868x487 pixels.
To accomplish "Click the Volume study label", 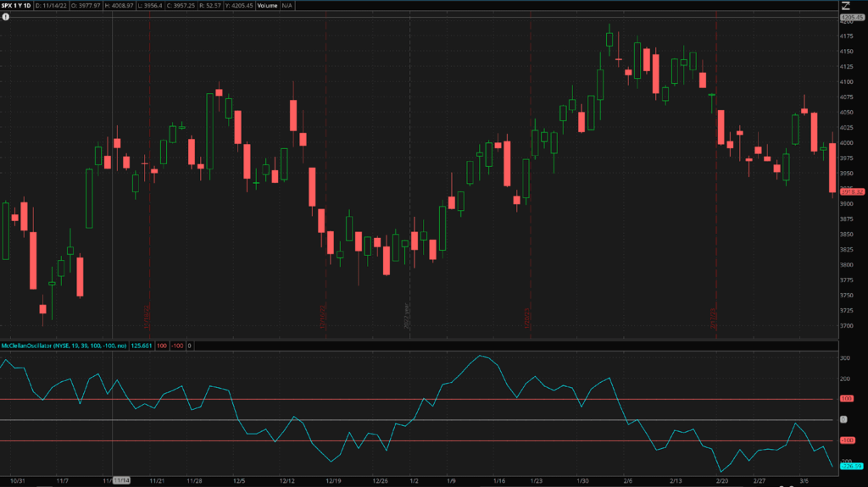I will click(x=267, y=6).
